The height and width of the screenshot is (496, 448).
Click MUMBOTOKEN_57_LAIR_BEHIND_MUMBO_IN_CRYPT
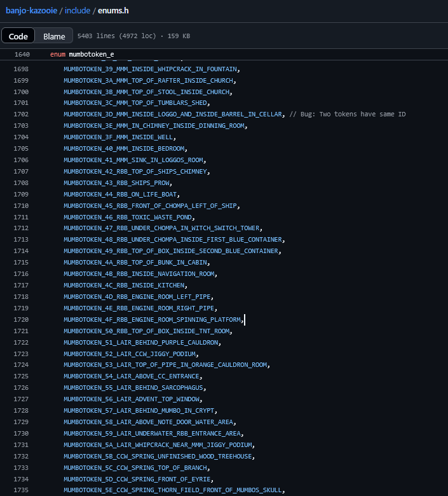tap(139, 411)
